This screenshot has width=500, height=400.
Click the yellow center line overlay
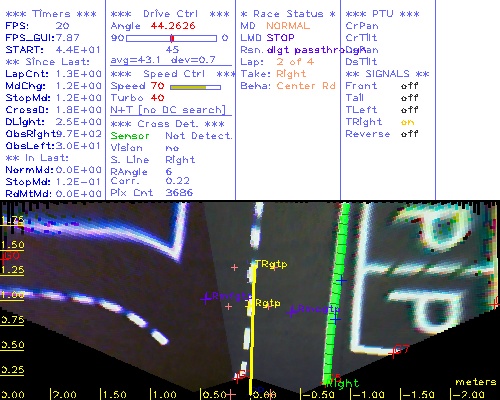pyautogui.click(x=252, y=330)
